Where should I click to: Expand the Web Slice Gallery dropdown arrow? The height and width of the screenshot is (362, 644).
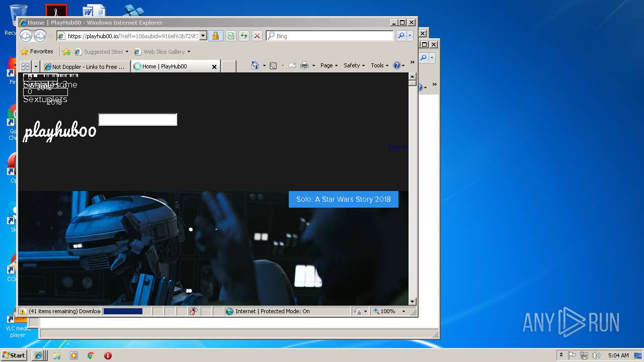189,52
